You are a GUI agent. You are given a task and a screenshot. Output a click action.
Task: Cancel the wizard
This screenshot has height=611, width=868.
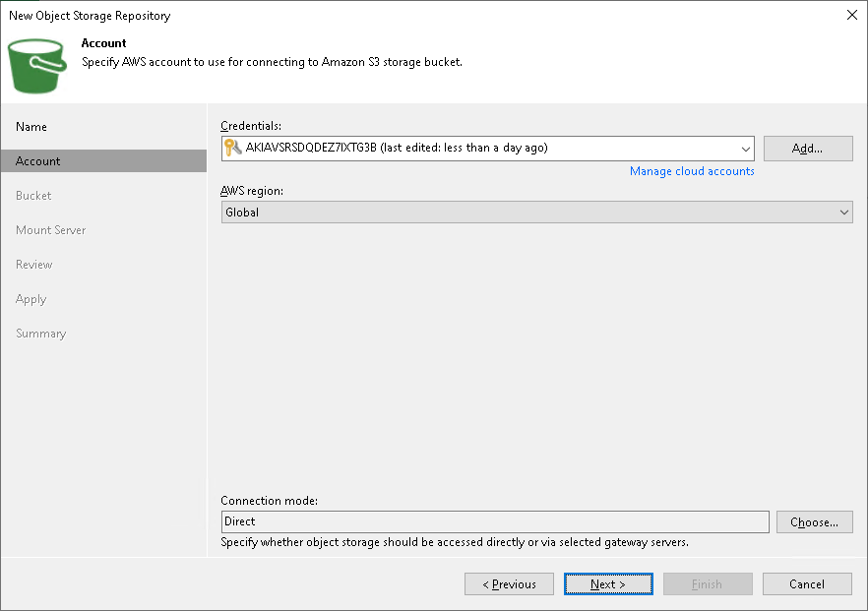coord(806,583)
